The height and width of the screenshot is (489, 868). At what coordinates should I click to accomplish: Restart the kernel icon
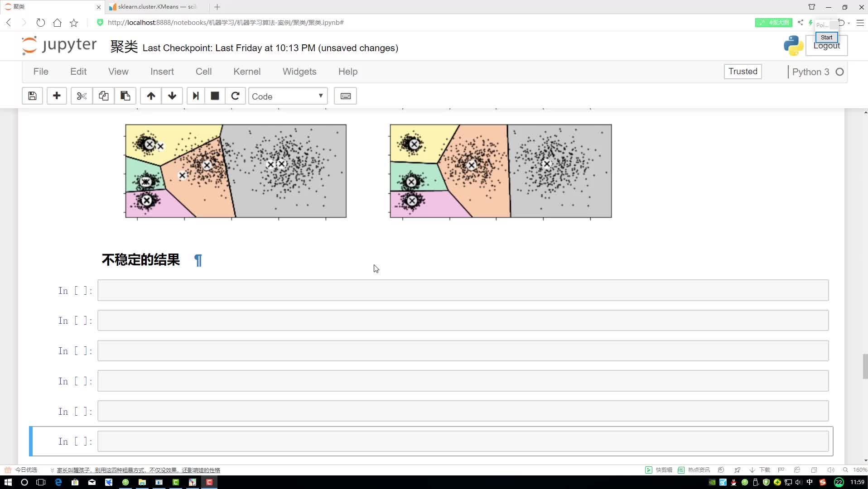(x=235, y=96)
